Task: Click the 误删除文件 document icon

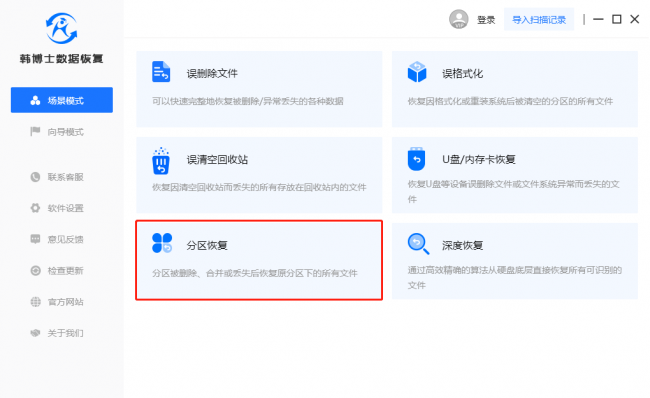Action: (161, 72)
